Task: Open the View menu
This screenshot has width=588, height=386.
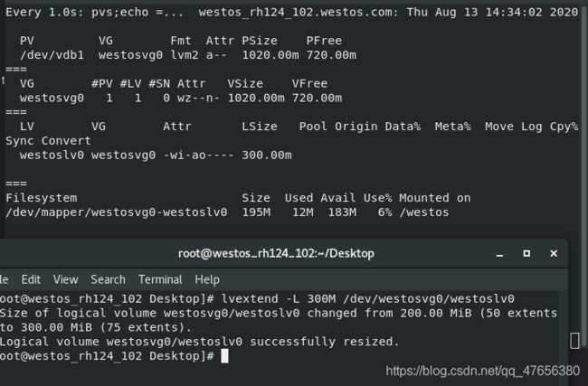Action: 66,279
